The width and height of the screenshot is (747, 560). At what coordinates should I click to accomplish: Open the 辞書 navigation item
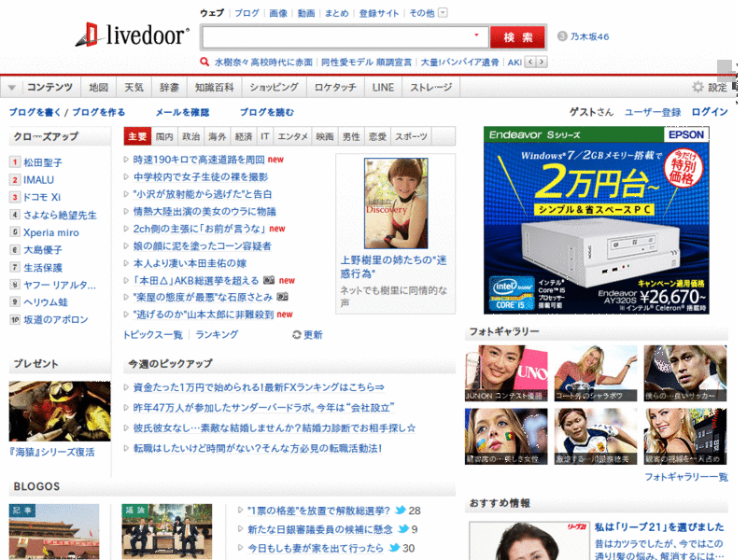pyautogui.click(x=169, y=87)
